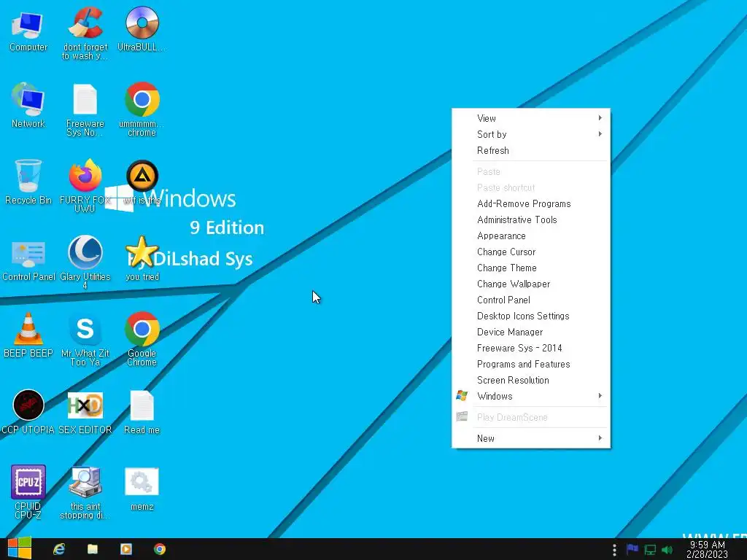Select the Control Panel desktop icon
Screen dimensions: 747x560
pyautogui.click(x=28, y=260)
